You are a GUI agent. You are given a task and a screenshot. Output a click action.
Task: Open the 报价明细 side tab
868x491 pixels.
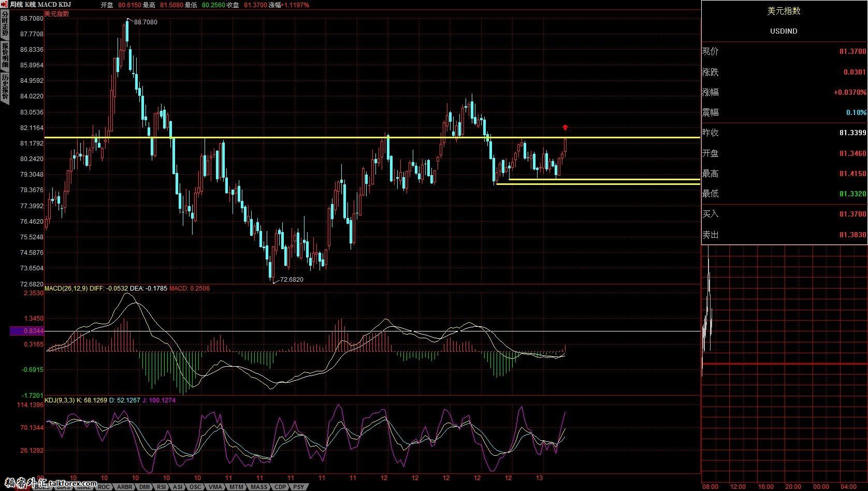pyautogui.click(x=5, y=56)
